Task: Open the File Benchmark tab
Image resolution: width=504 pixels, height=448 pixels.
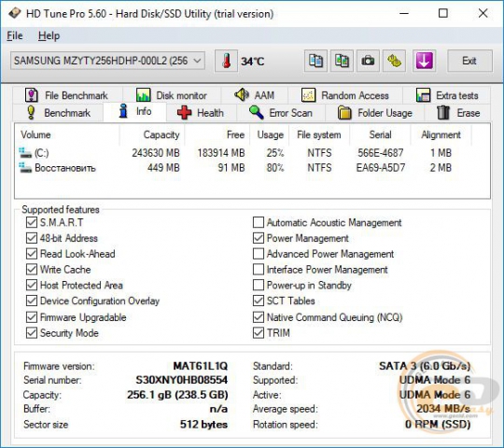Action: 67,95
